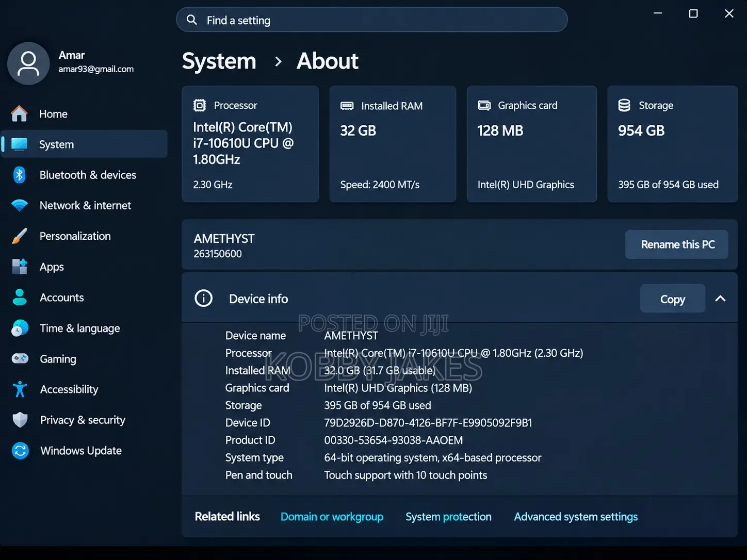Select Windows Update in the sidebar
This screenshot has width=747, height=560.
click(x=84, y=451)
